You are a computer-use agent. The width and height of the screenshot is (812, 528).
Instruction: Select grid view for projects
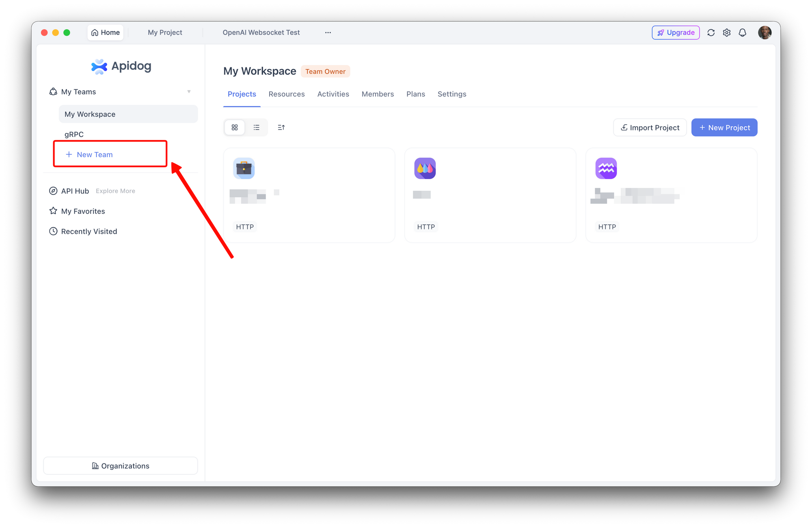tap(235, 128)
